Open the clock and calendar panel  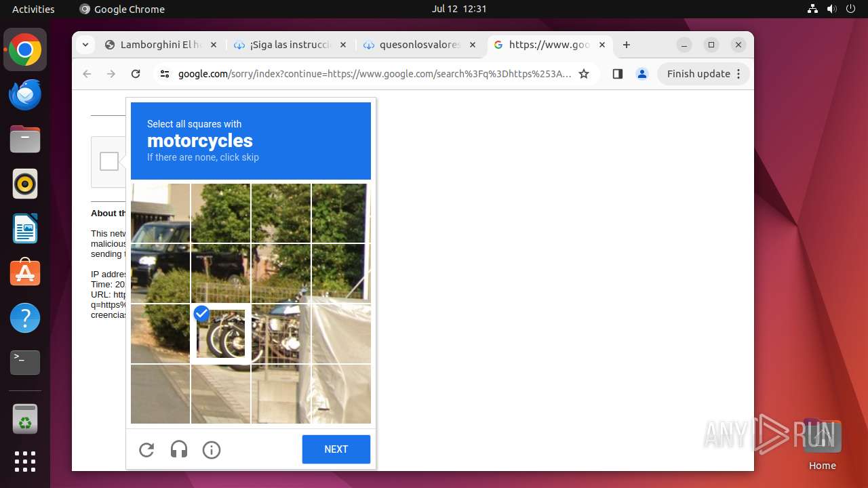pyautogui.click(x=459, y=9)
